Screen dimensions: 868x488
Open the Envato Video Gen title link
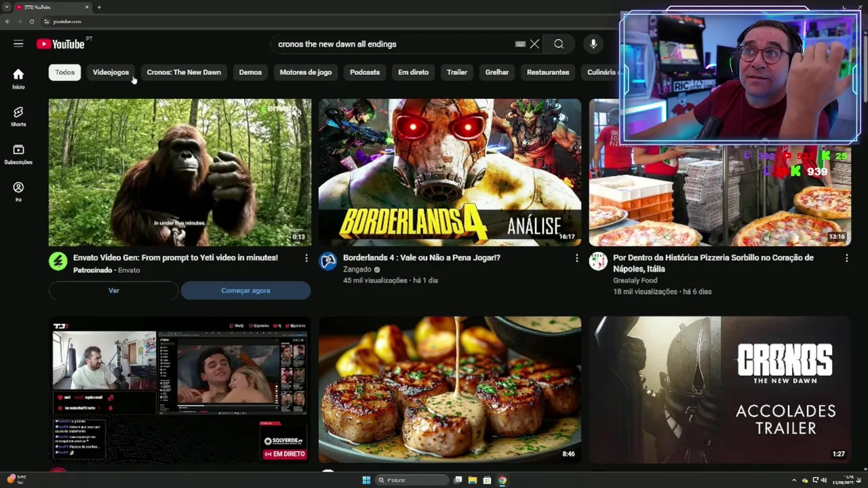[176, 258]
